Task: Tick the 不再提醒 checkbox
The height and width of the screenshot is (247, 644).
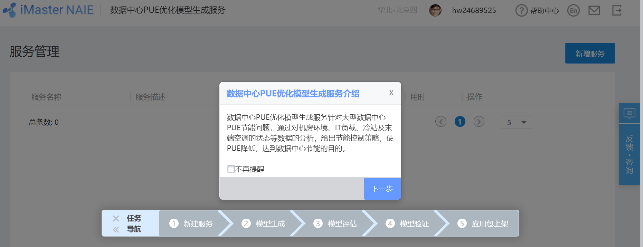Action: 231,169
